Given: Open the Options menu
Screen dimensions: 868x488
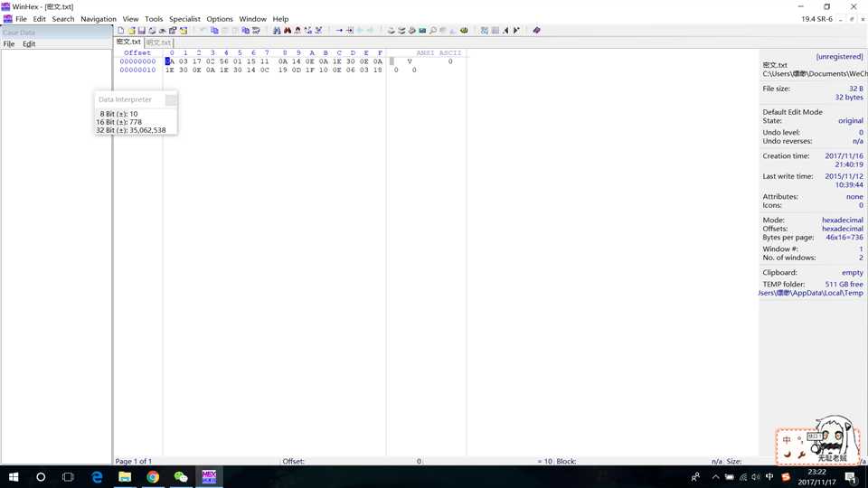Looking at the screenshot, I should point(220,19).
